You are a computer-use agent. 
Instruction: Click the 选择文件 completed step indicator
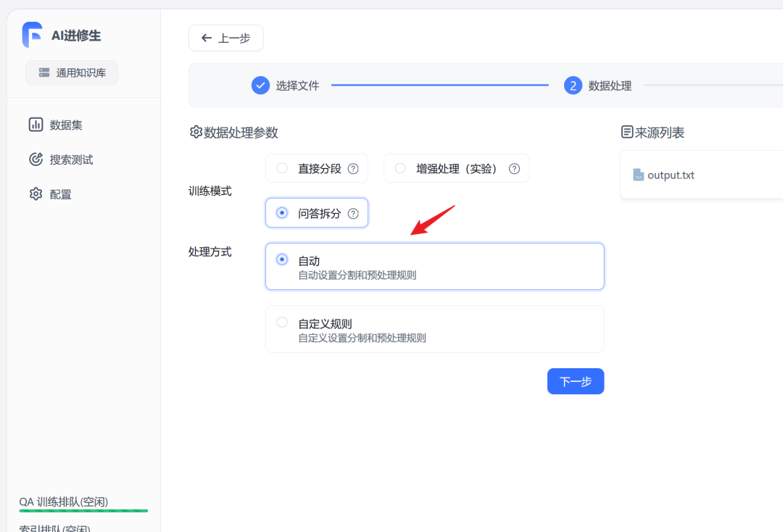point(260,86)
